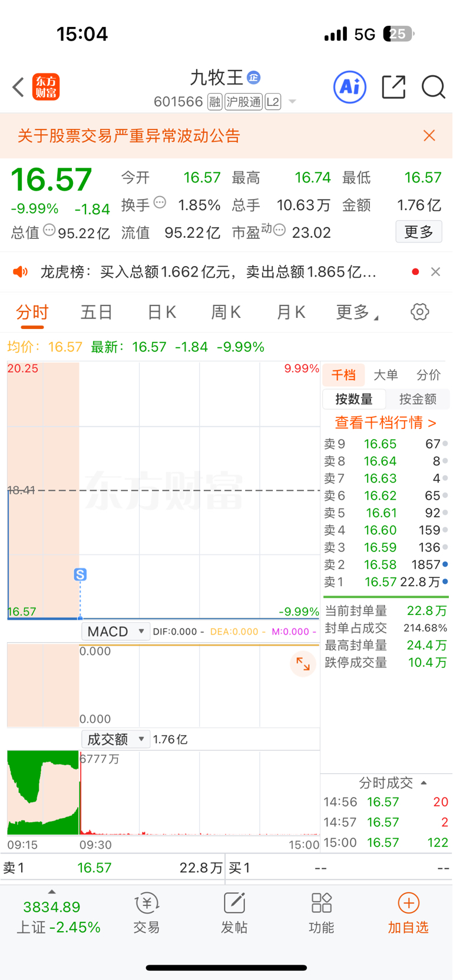Switch to the 周K tab
The width and height of the screenshot is (453, 980).
[x=226, y=312]
